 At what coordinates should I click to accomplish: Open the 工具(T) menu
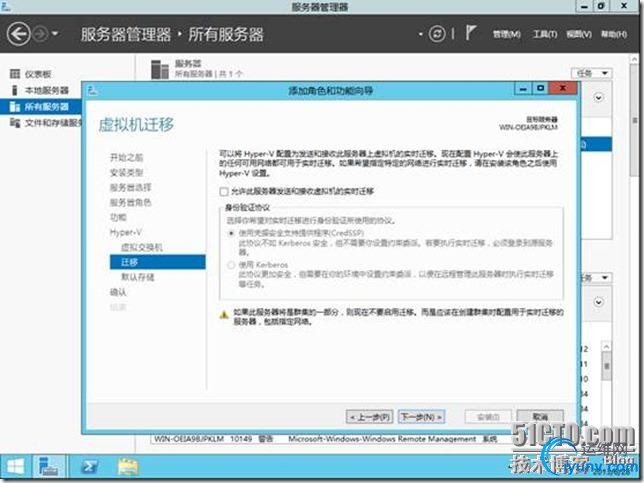[545, 34]
